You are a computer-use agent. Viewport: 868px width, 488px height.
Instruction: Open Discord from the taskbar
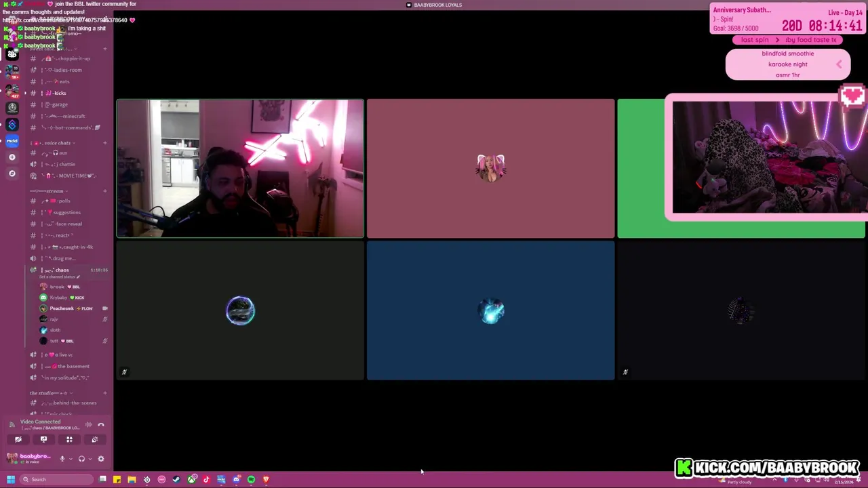(236, 480)
